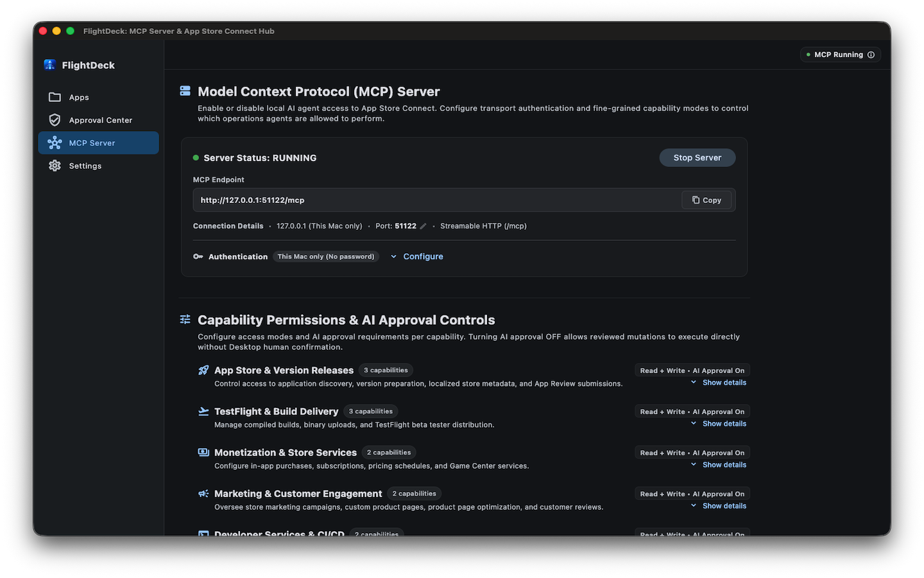Stop the running MCP server
The height and width of the screenshot is (578, 924).
tap(697, 157)
